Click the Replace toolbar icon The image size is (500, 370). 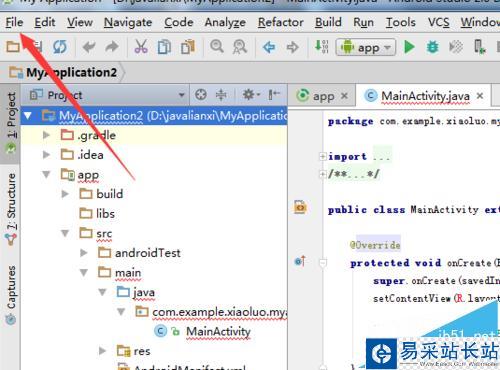(240, 47)
